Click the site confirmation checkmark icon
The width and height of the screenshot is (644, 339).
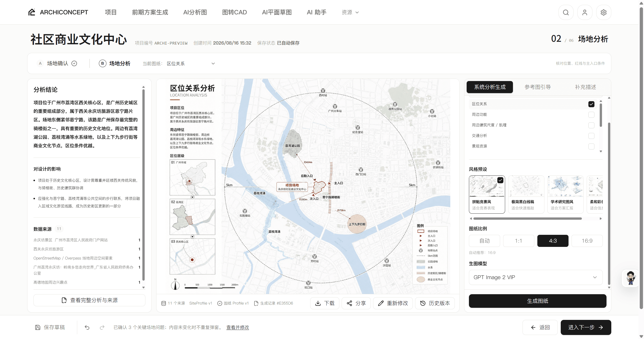pos(74,63)
